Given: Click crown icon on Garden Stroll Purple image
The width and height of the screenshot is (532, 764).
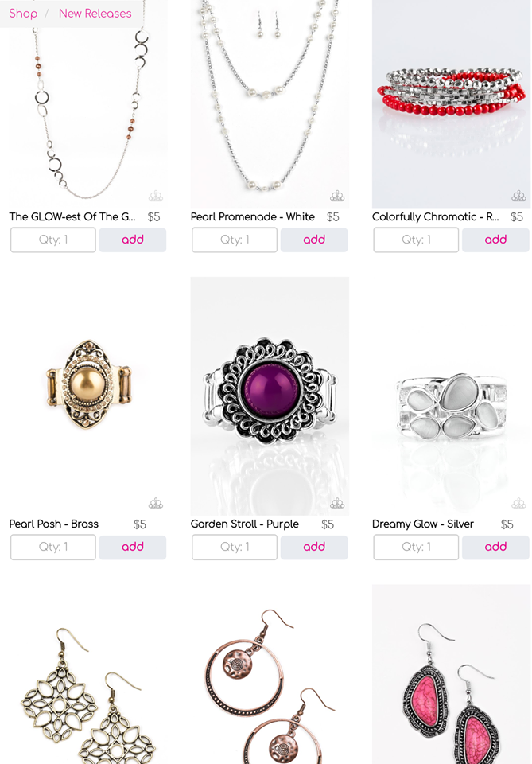Looking at the screenshot, I should pyautogui.click(x=337, y=504).
